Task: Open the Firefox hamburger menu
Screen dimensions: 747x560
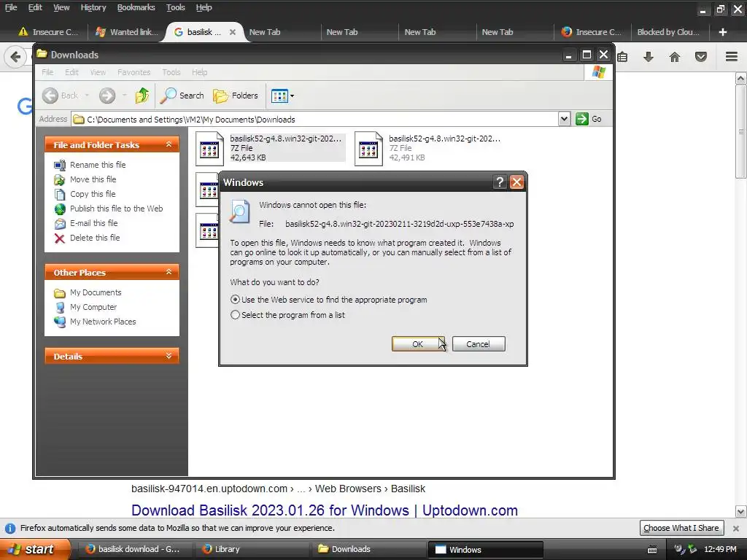Action: pyautogui.click(x=732, y=57)
